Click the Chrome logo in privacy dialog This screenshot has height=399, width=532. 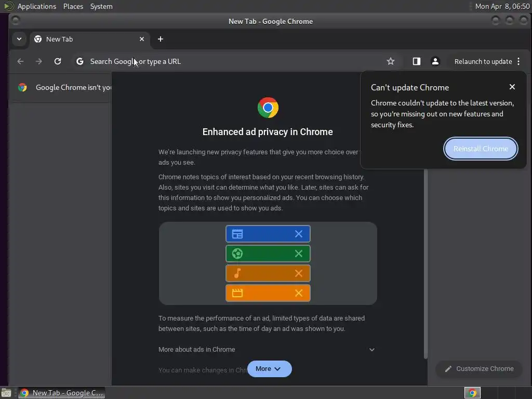click(268, 108)
